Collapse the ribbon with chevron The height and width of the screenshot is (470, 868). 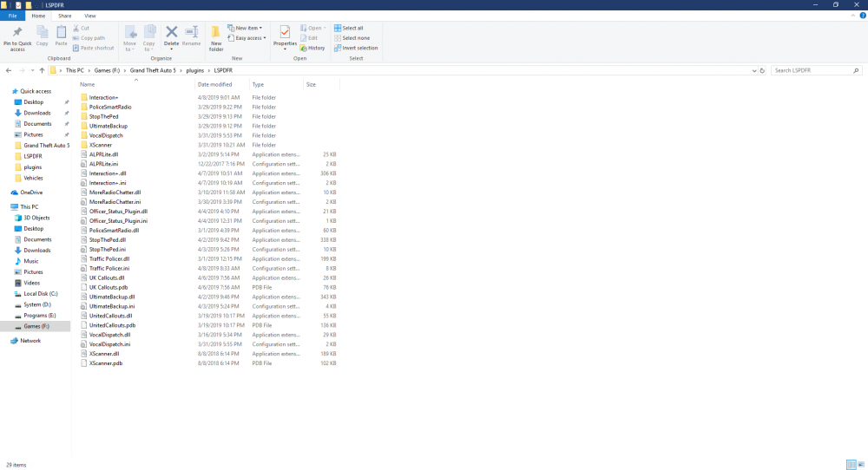[x=852, y=16]
